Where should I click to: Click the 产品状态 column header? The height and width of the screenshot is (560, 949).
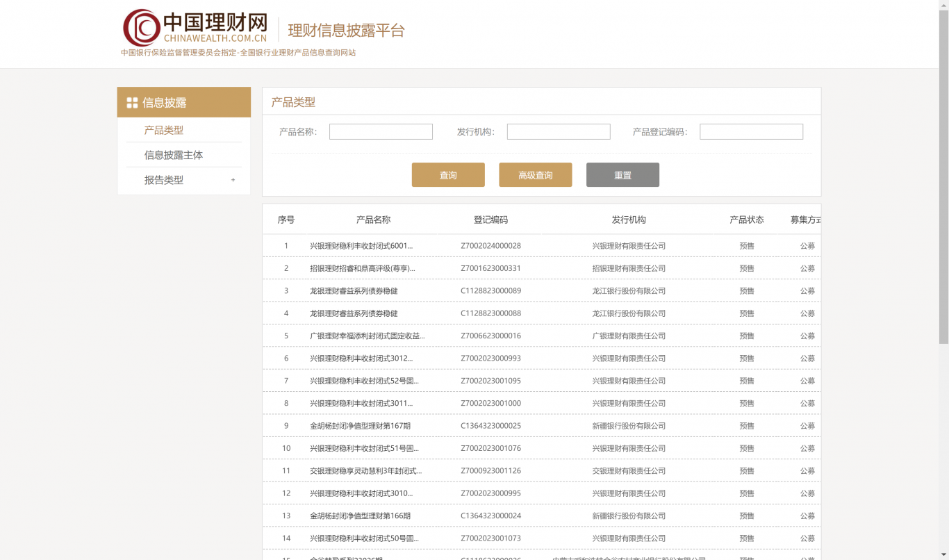747,220
